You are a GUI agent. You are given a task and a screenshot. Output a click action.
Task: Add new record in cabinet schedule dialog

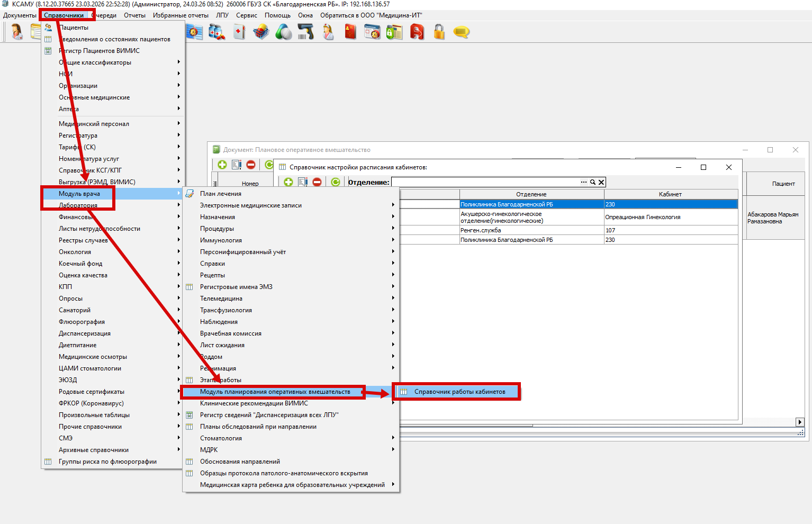[x=288, y=182]
